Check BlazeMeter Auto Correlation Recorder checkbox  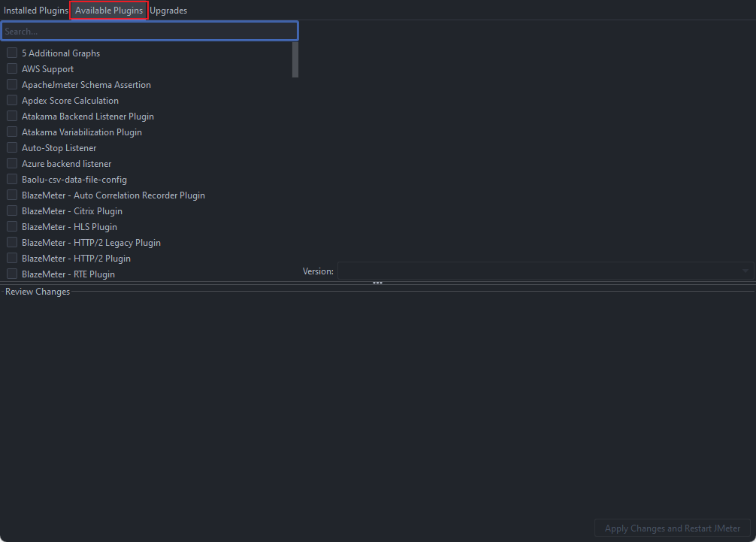(x=12, y=195)
